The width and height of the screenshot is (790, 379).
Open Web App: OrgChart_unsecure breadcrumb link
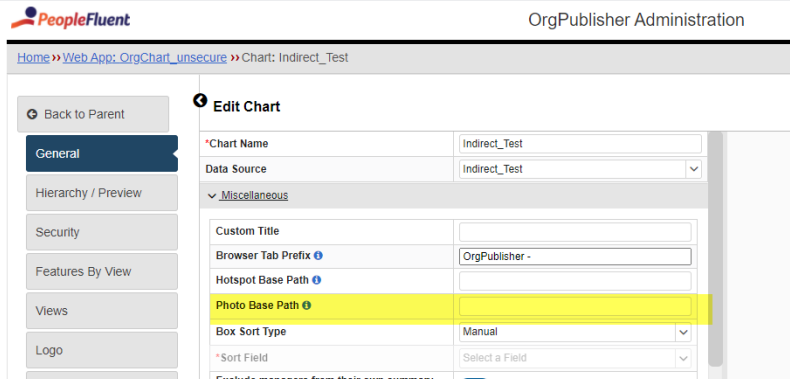pos(145,57)
